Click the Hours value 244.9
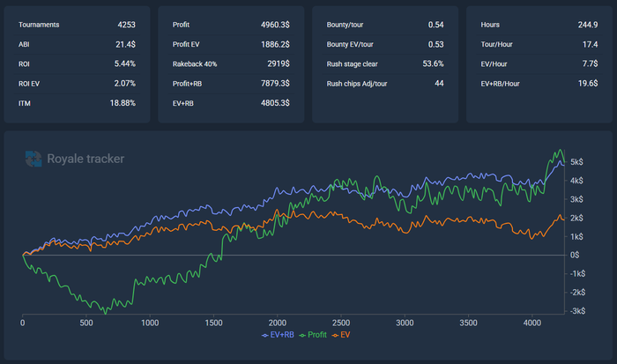The image size is (617, 364). [x=588, y=25]
